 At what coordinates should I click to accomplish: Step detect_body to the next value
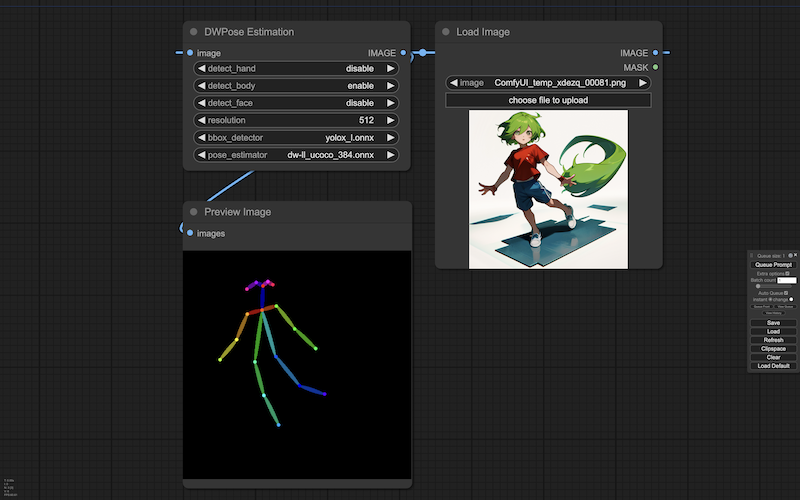[391, 86]
